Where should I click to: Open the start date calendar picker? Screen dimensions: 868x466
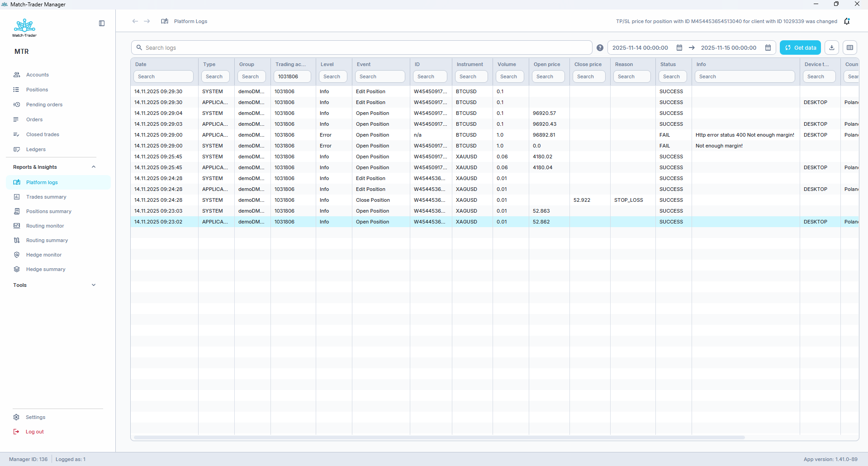point(679,48)
